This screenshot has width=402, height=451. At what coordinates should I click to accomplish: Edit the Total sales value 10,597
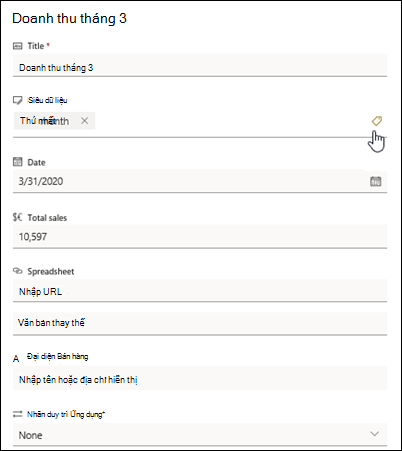coord(200,237)
